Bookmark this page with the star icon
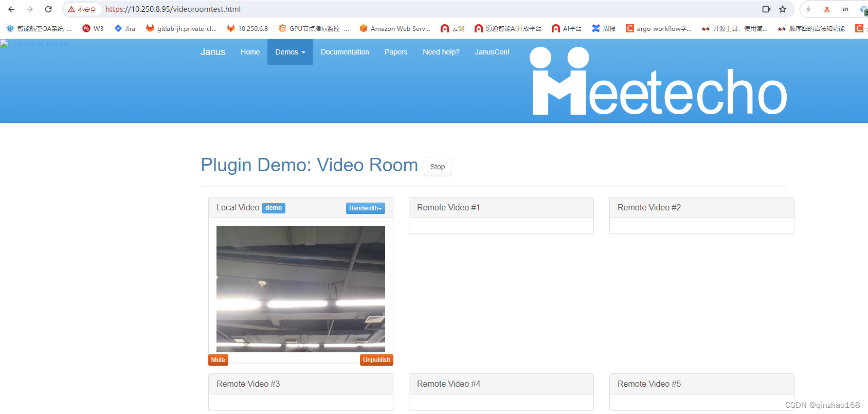The height and width of the screenshot is (414, 868). pyautogui.click(x=783, y=9)
